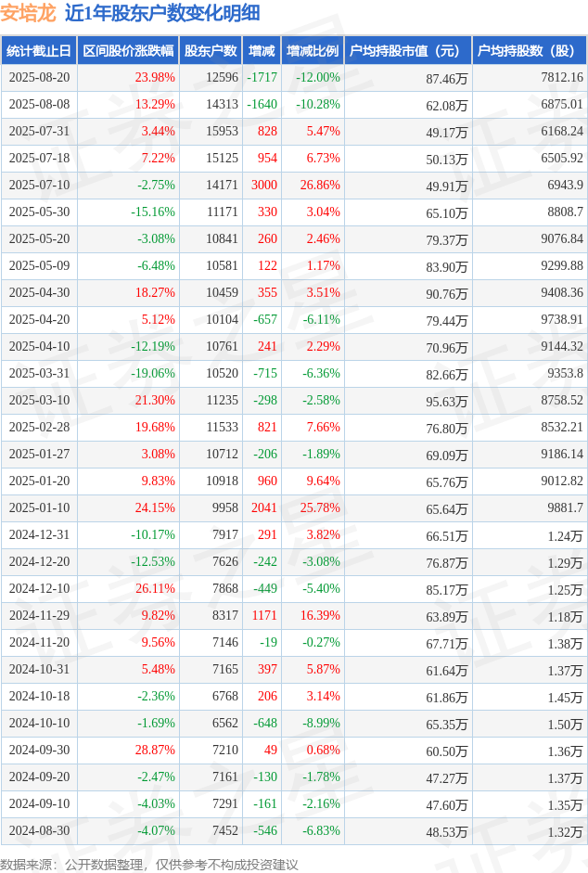Click the 数据来源 disclaimer footer text
Screen dimensions: 588x873
click(x=149, y=864)
